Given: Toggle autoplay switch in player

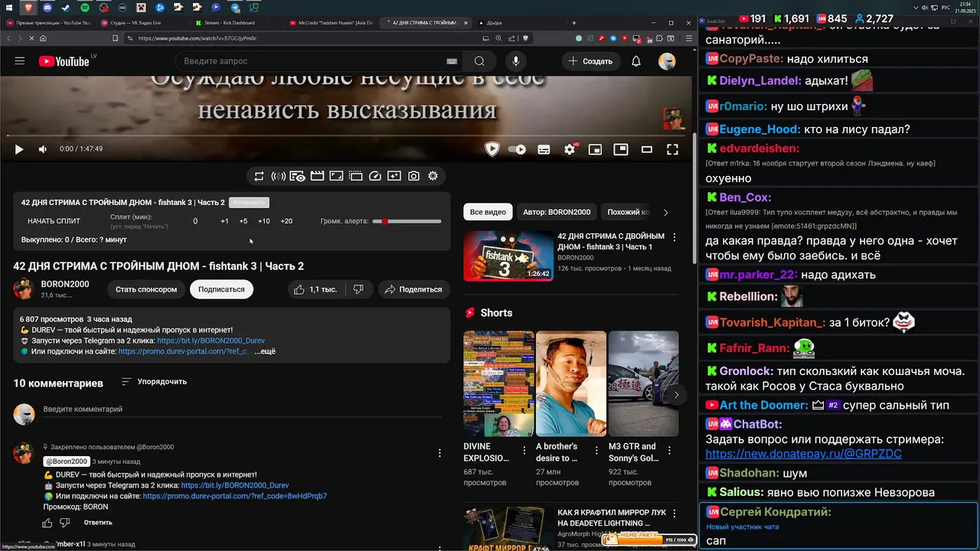Looking at the screenshot, I should (x=518, y=149).
